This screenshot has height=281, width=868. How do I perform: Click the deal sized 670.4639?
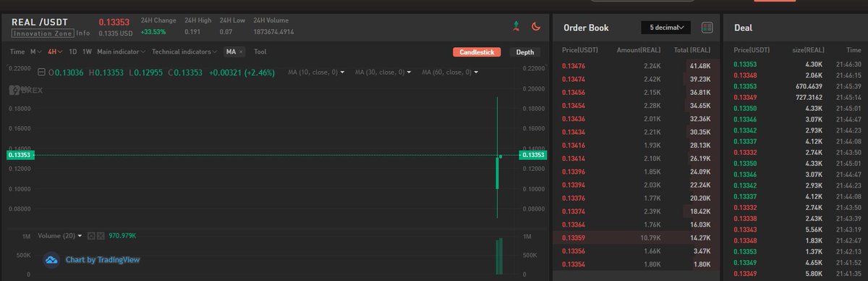click(x=797, y=86)
